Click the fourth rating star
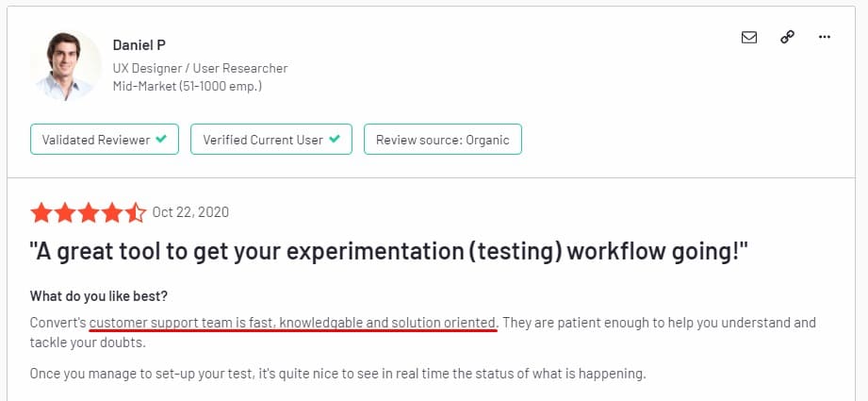Viewport: 868px width, 401px height. 112,212
